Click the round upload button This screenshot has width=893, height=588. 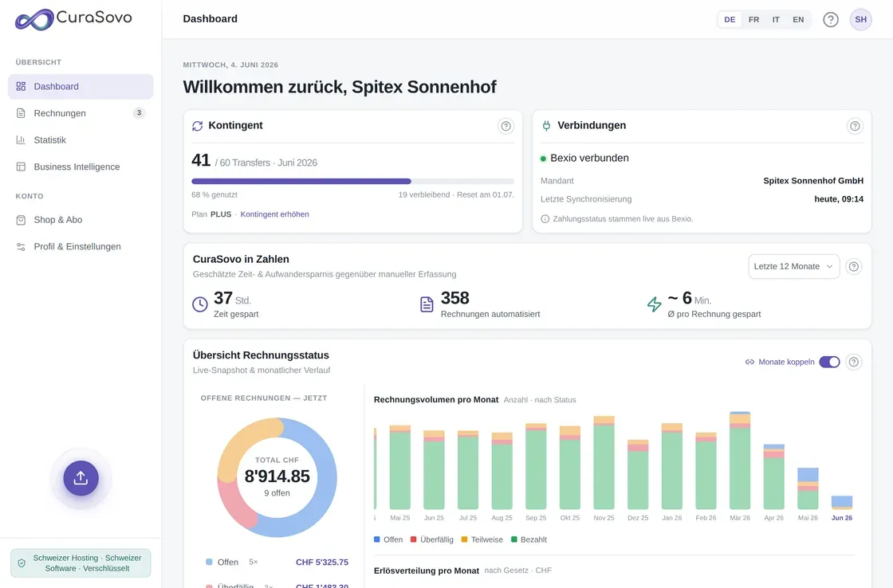81,478
